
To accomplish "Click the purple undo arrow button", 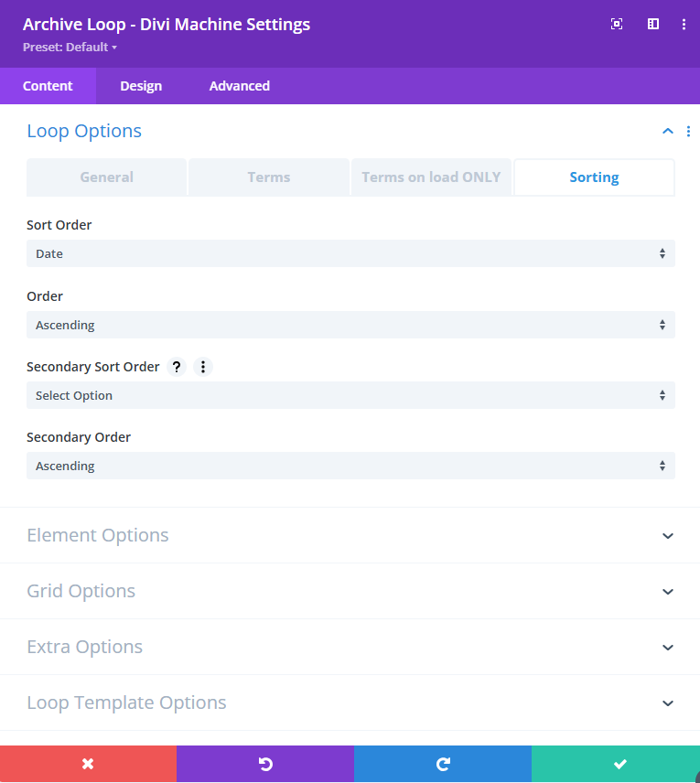I will coord(265,764).
